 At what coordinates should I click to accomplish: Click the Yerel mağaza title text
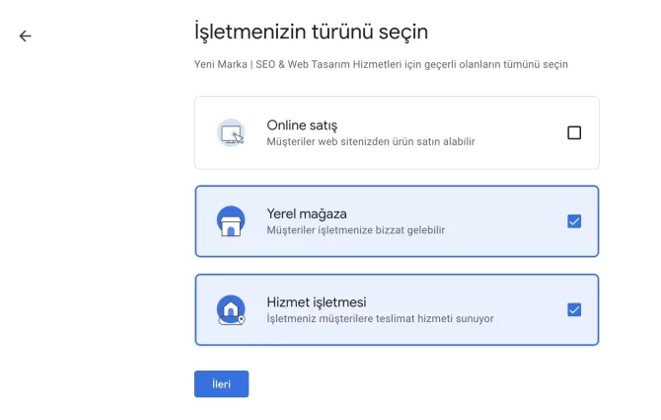(x=306, y=213)
